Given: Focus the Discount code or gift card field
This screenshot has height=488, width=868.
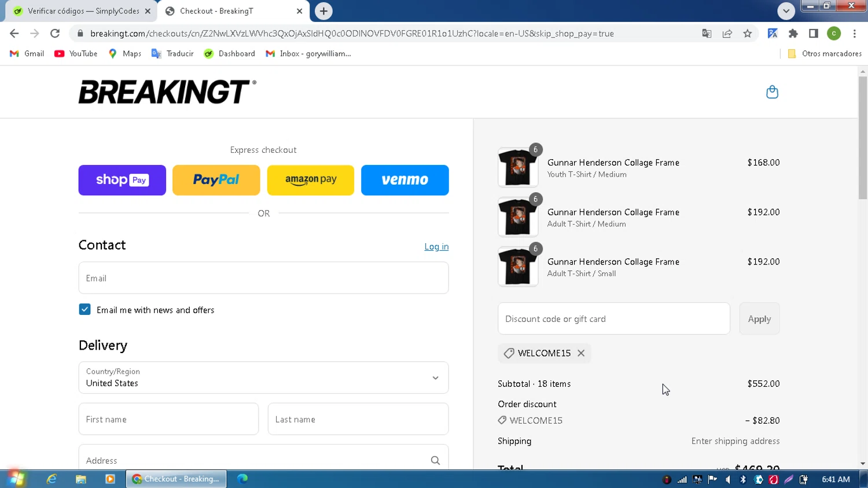Looking at the screenshot, I should [x=614, y=318].
